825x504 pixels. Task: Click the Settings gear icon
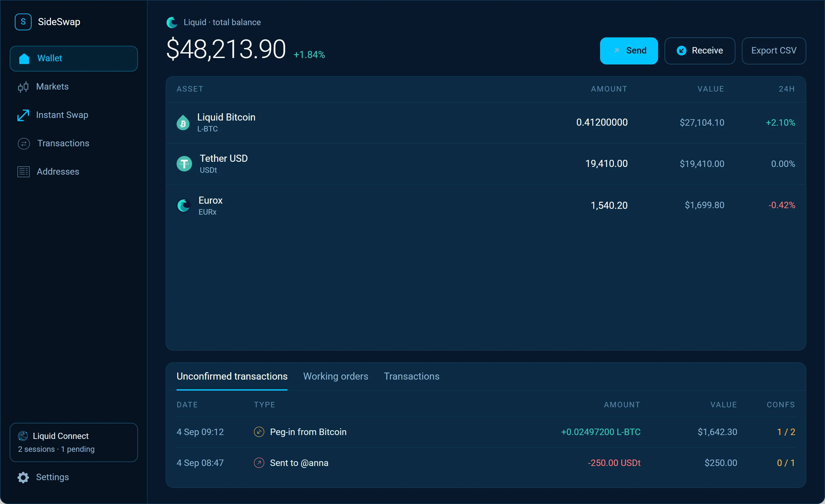tap(23, 478)
